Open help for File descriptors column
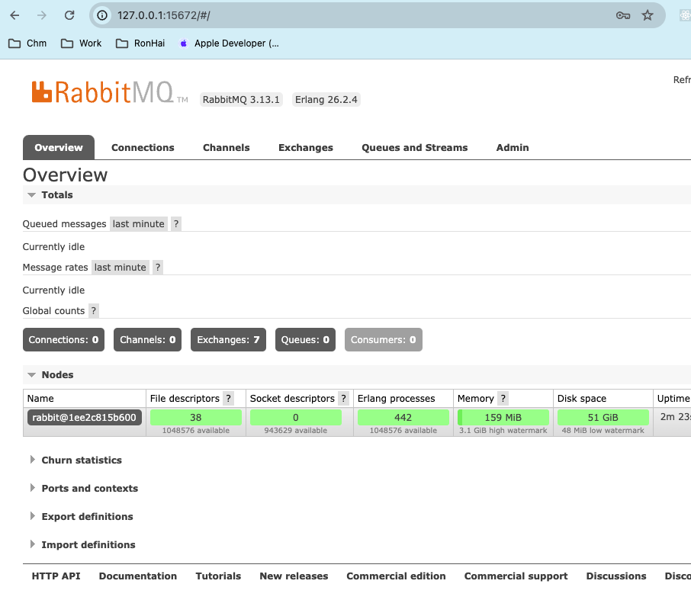 [x=228, y=398]
